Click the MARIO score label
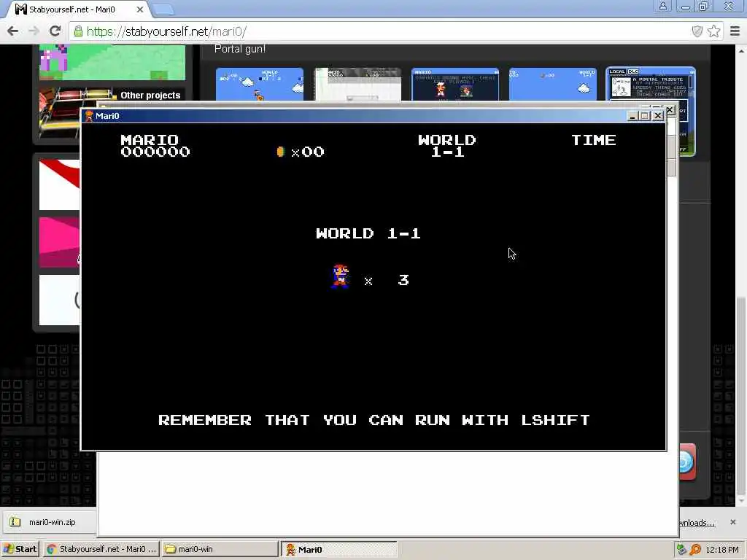The height and width of the screenshot is (560, 747). click(x=150, y=139)
